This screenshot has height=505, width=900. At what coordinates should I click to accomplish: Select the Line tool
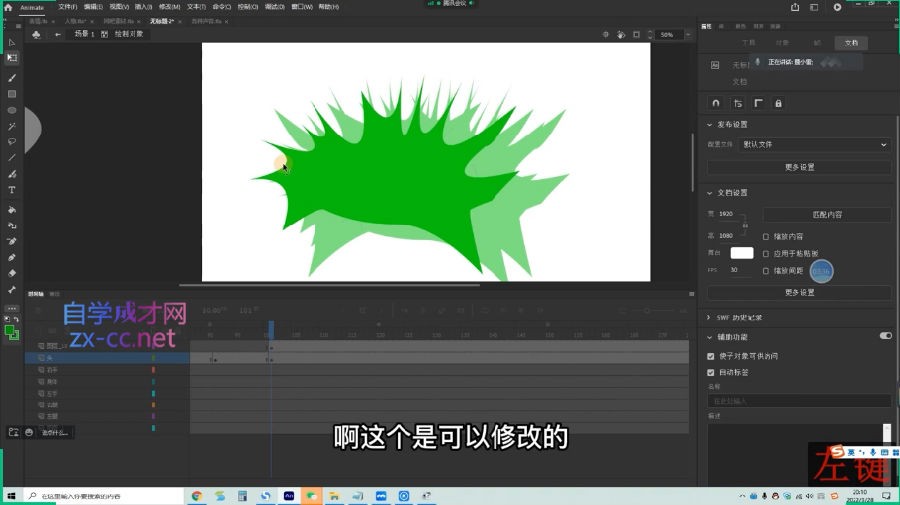[11, 158]
